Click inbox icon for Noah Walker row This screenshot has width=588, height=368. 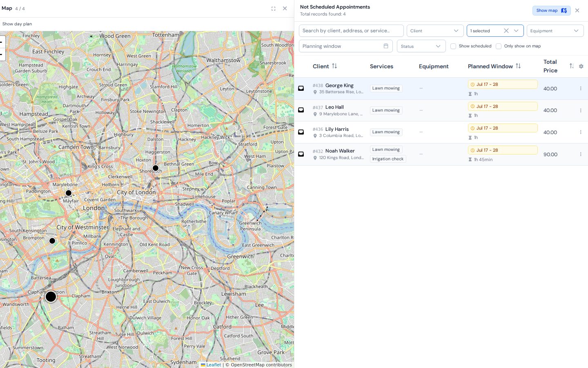click(301, 154)
